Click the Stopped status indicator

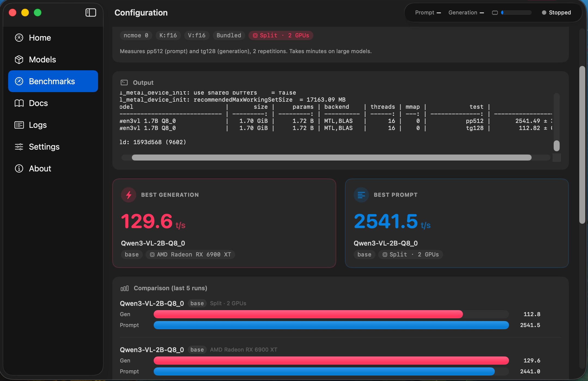(556, 13)
